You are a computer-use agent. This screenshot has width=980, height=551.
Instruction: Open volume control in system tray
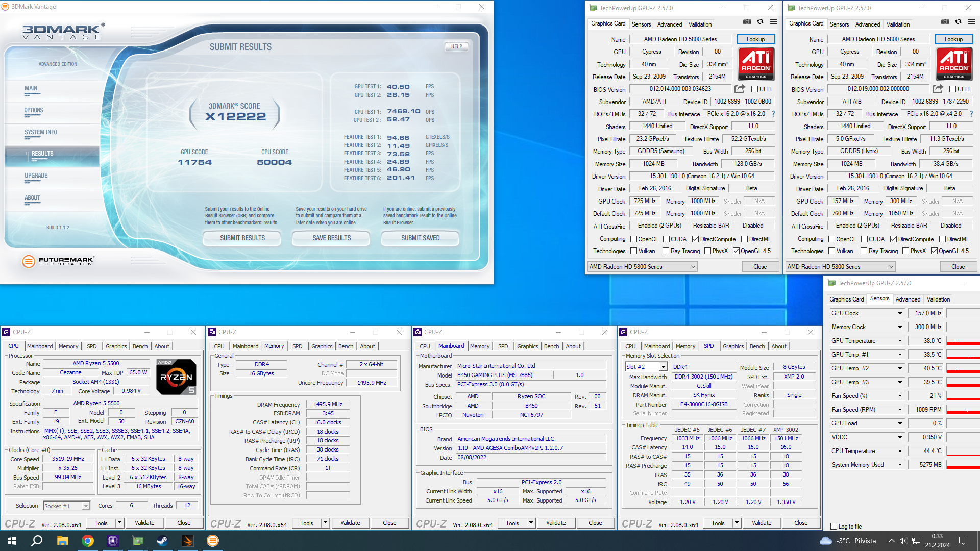903,541
